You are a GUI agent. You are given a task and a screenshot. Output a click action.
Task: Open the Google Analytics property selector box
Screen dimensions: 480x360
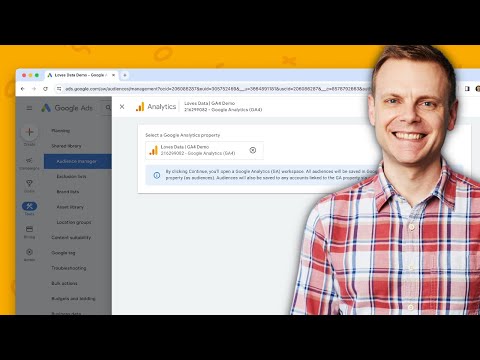click(x=204, y=150)
